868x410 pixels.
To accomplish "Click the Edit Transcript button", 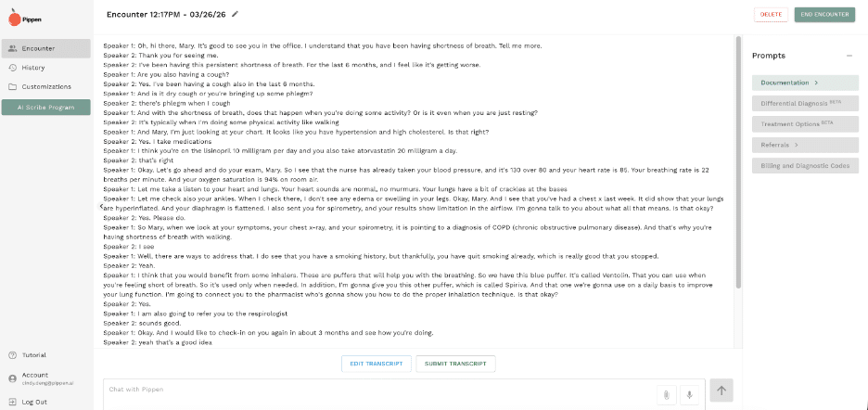I will [377, 363].
